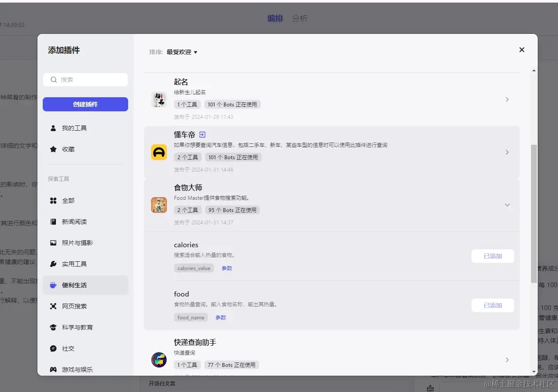The height and width of the screenshot is (392, 558).
Task: Select the 网页搜索 category
Action: tap(85, 306)
